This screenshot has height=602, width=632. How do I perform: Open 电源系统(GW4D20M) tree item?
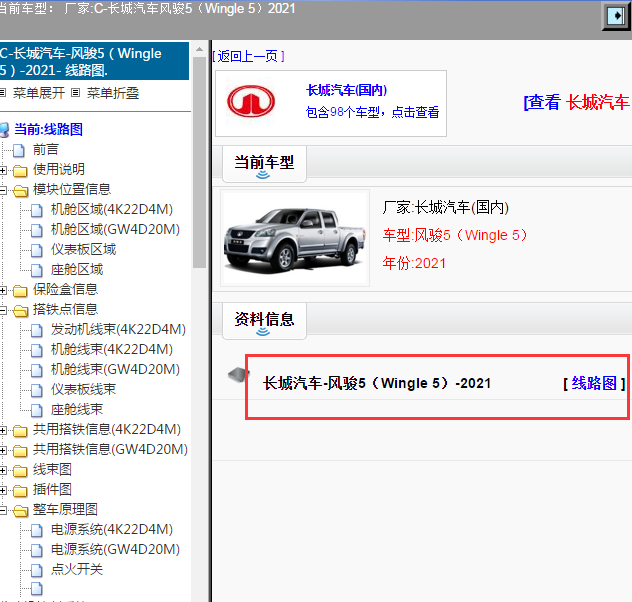click(x=115, y=550)
